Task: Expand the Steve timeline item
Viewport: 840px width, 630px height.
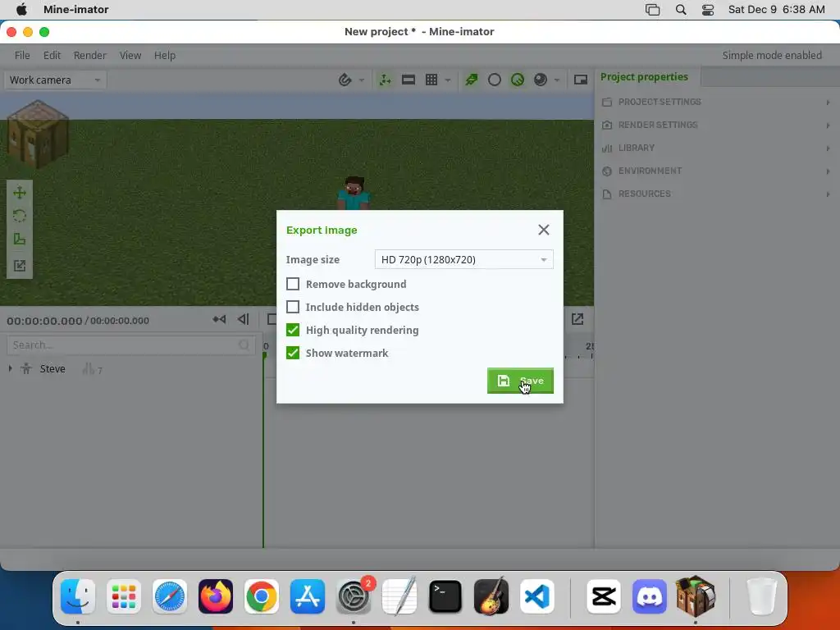Action: 10,368
